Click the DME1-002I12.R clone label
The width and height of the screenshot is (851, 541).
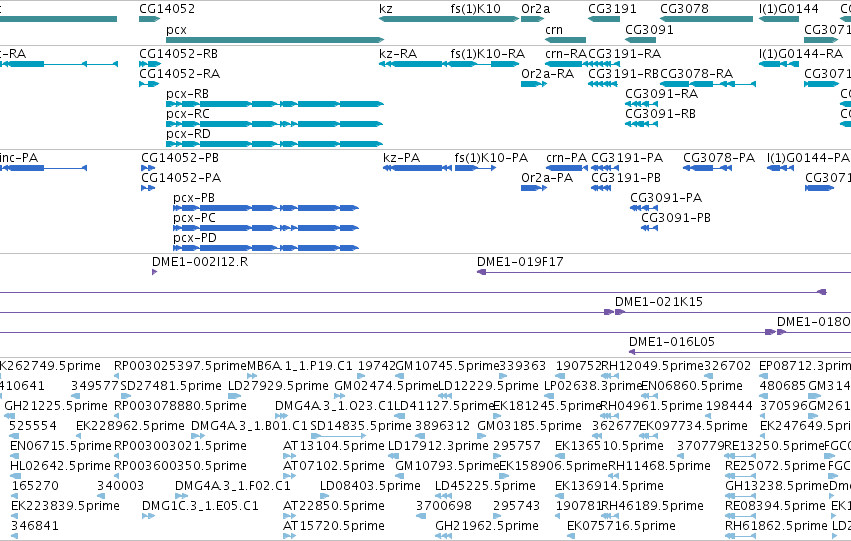coord(200,262)
